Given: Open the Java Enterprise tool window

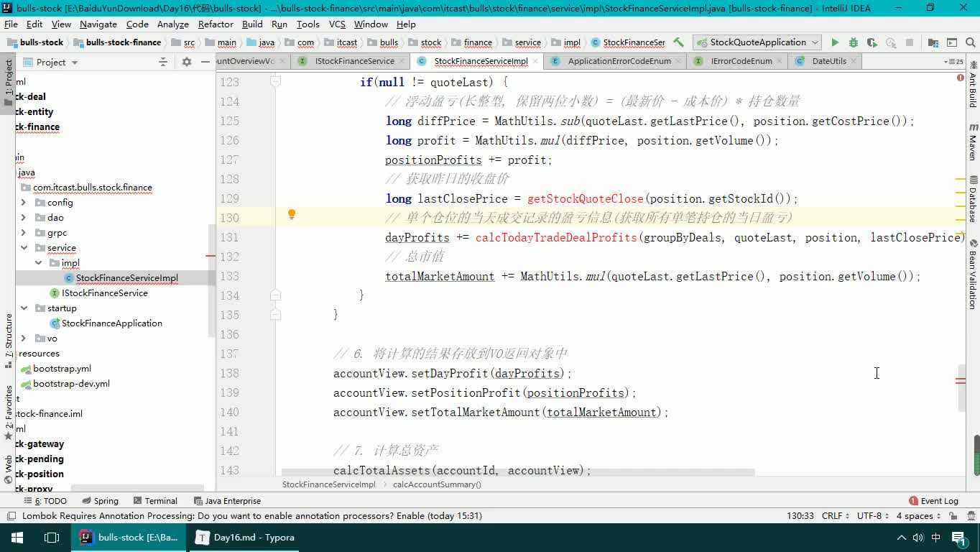Looking at the screenshot, I should click(x=227, y=501).
